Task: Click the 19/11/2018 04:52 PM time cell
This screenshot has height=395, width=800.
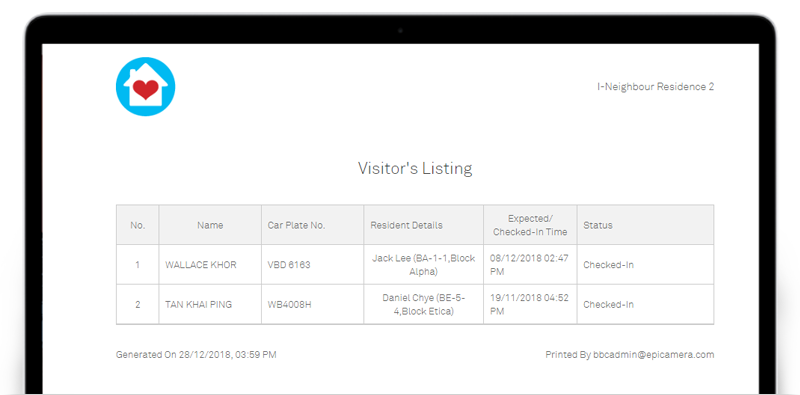Action: point(530,305)
